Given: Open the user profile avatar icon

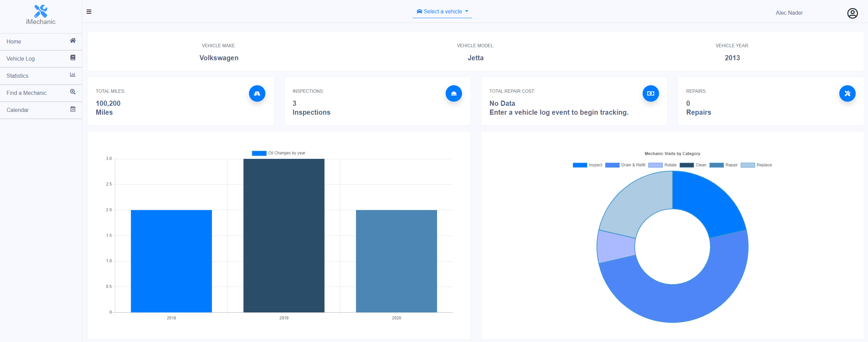Looking at the screenshot, I should pos(853,13).
